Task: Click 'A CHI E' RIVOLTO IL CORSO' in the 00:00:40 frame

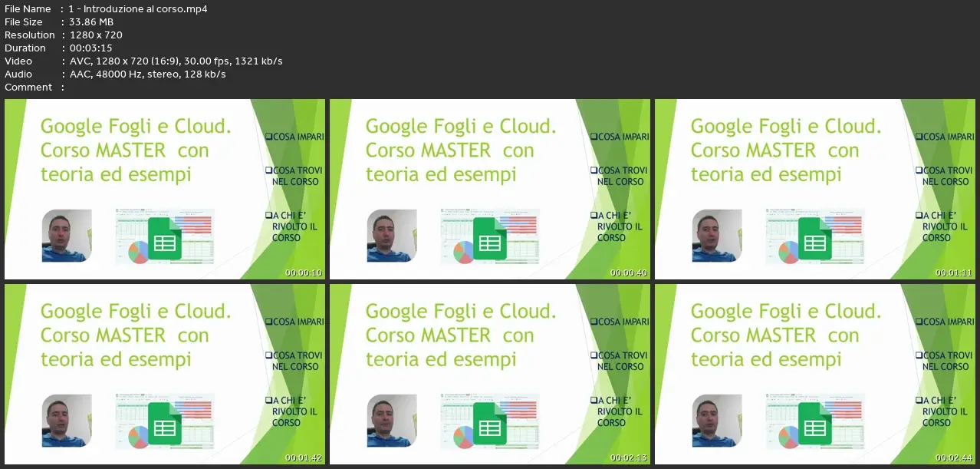Action: click(617, 227)
